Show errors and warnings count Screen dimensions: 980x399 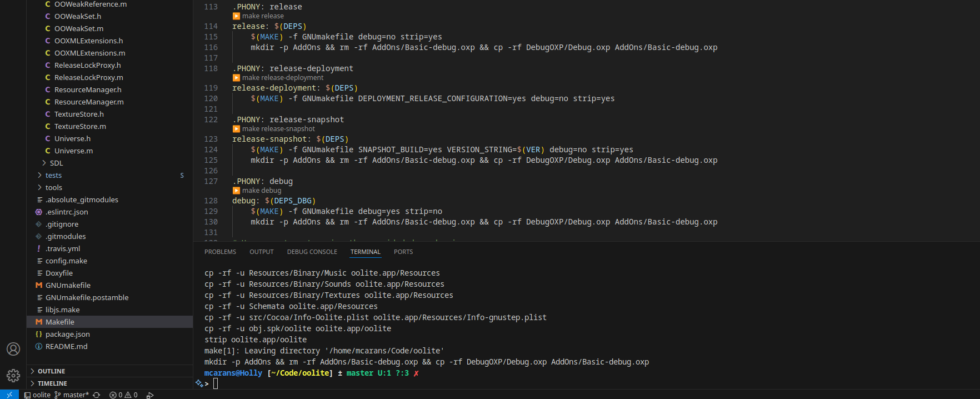[x=123, y=395]
